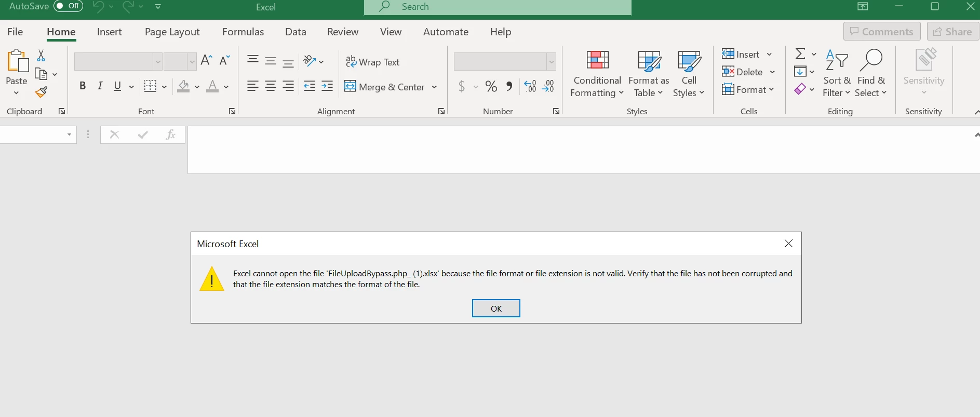Click the Cut scissors icon
This screenshot has width=980, height=417.
pyautogui.click(x=41, y=55)
